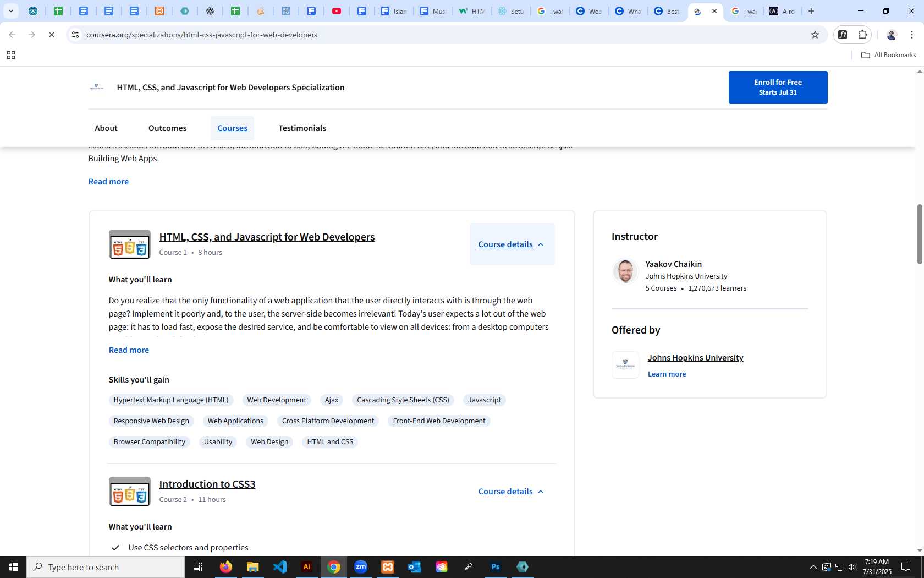
Task: Open the notifications action center
Action: point(906,567)
